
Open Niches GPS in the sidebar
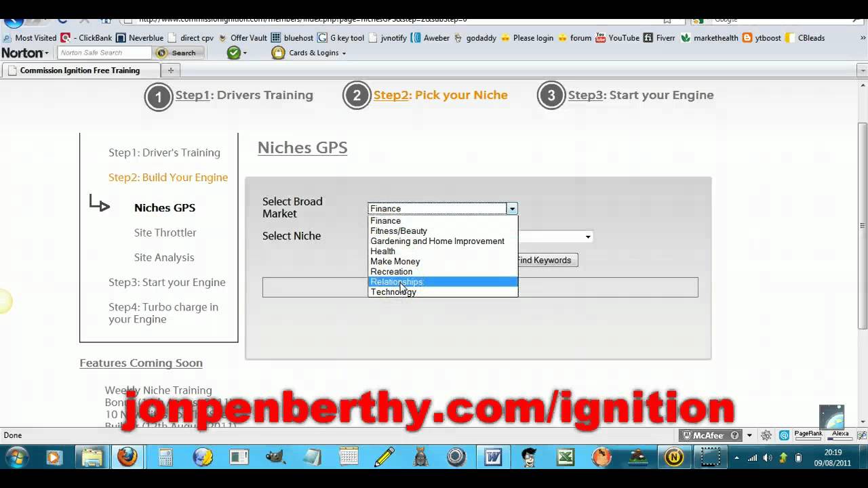click(x=165, y=208)
